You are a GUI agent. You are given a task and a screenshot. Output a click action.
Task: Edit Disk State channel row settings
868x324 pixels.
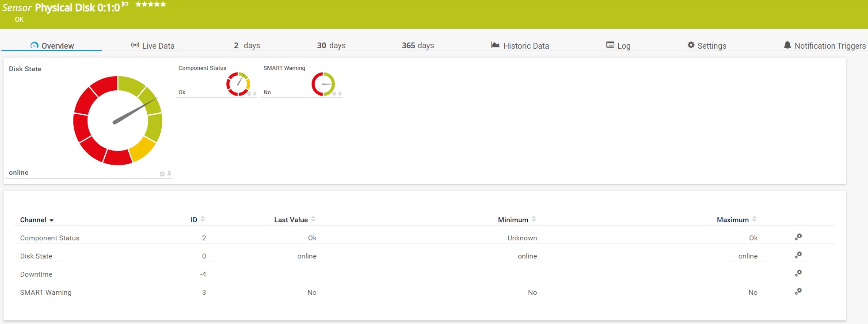click(x=798, y=255)
